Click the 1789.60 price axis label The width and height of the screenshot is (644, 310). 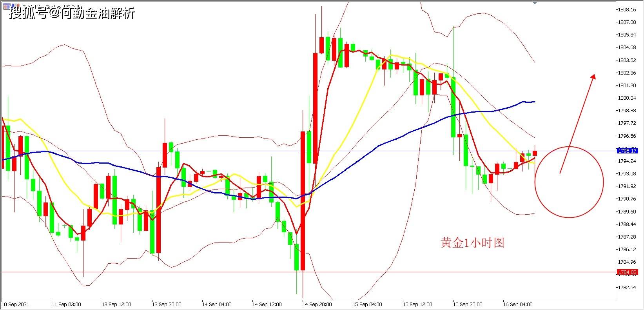pos(627,212)
